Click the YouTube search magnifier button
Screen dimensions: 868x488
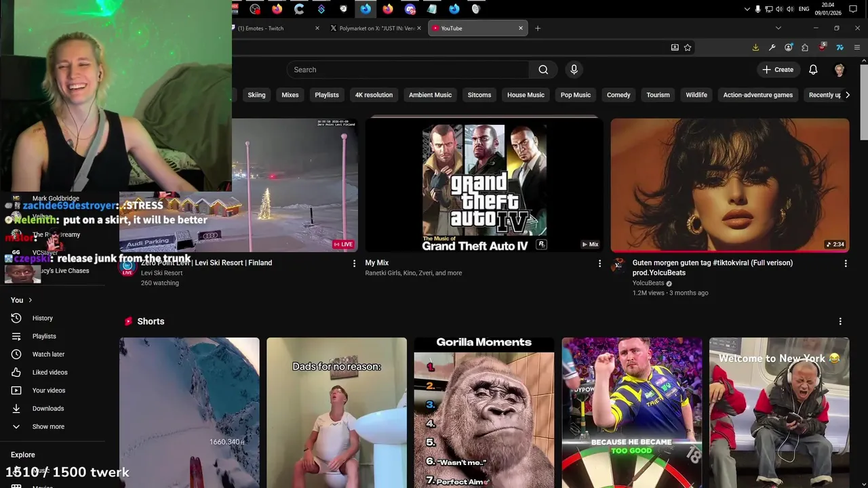tap(543, 70)
